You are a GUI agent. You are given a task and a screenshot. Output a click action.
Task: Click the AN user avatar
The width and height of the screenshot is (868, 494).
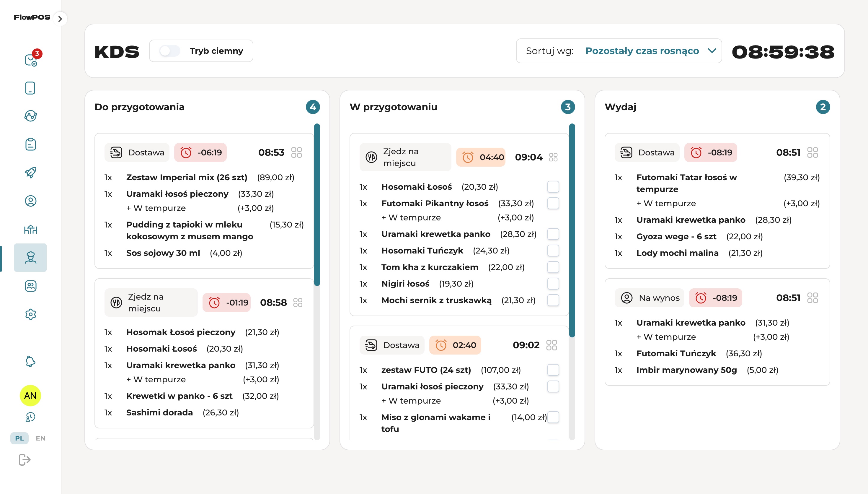[x=30, y=395]
